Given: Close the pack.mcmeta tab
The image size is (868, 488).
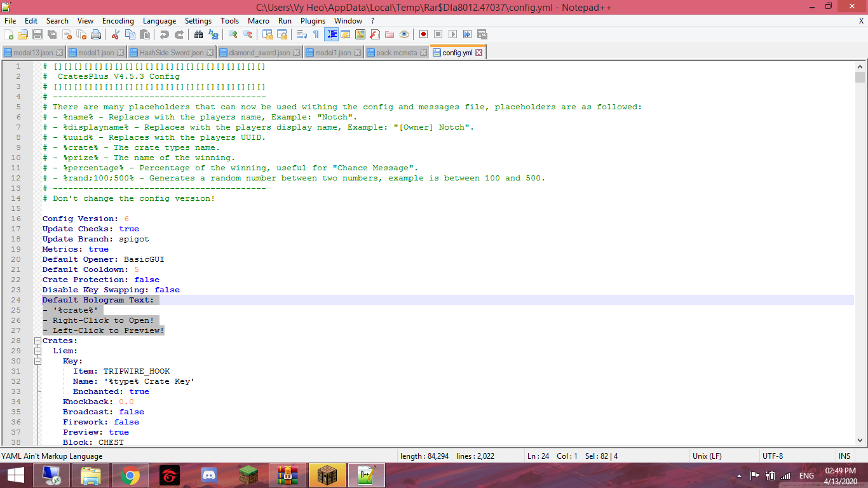Looking at the screenshot, I should (423, 53).
